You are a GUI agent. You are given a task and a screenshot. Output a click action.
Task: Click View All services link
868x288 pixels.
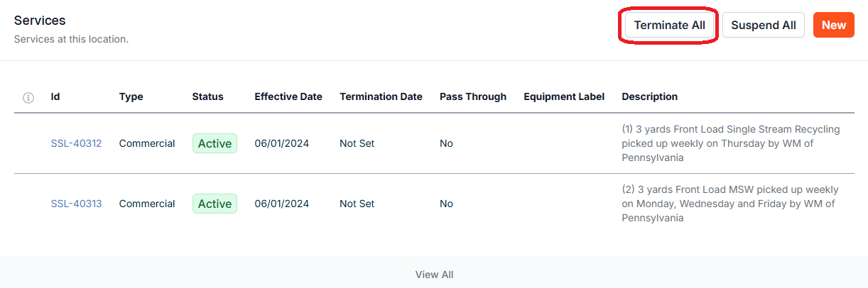(434, 275)
